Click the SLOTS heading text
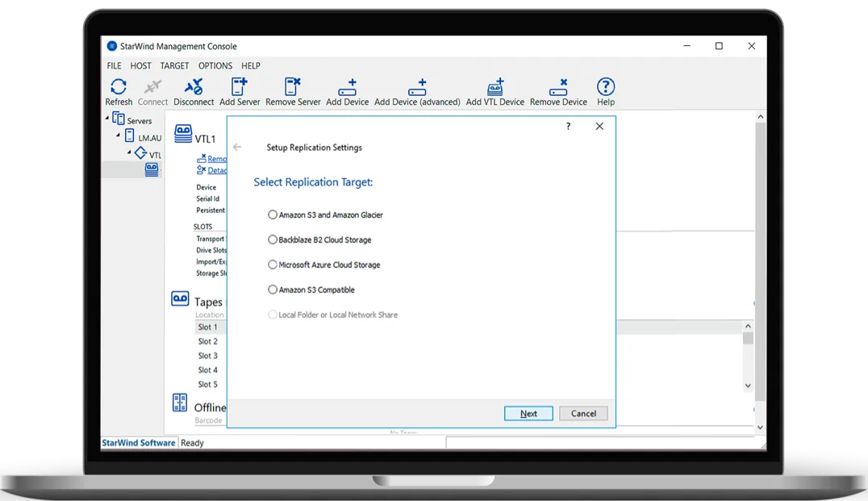The width and height of the screenshot is (868, 501). pyautogui.click(x=202, y=227)
